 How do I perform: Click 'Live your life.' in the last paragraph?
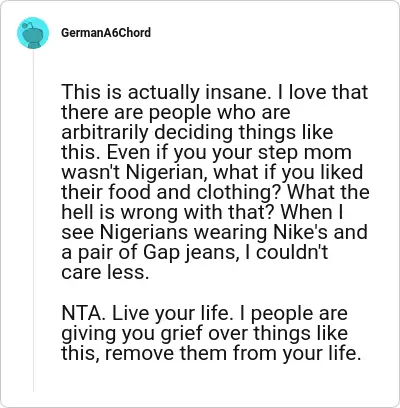point(171,314)
